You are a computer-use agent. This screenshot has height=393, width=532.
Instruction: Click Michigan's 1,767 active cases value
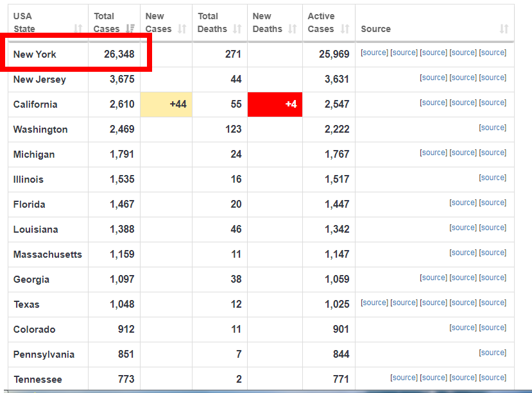click(x=337, y=155)
